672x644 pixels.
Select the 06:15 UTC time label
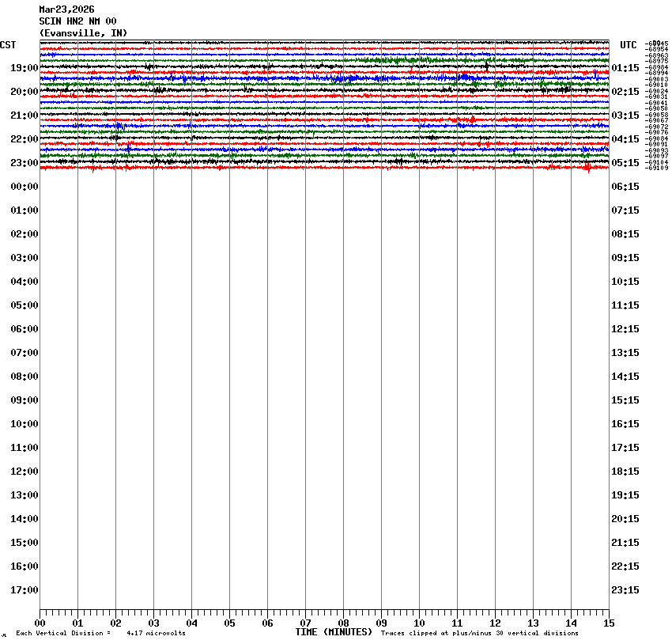[625, 187]
